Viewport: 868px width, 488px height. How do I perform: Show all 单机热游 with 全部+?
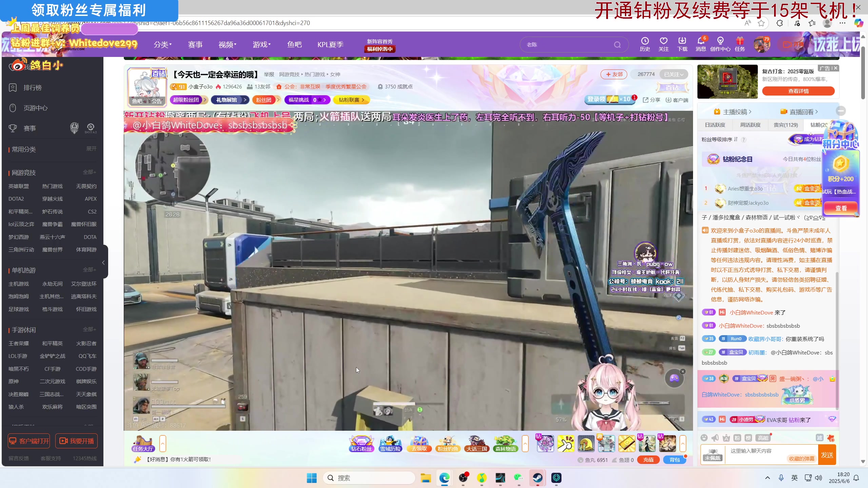[90, 270]
